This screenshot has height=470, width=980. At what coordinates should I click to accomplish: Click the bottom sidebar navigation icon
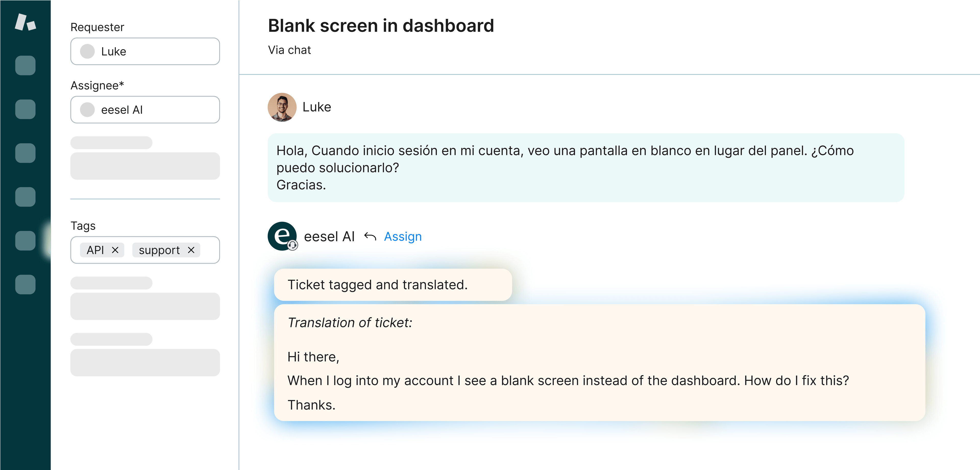point(26,284)
